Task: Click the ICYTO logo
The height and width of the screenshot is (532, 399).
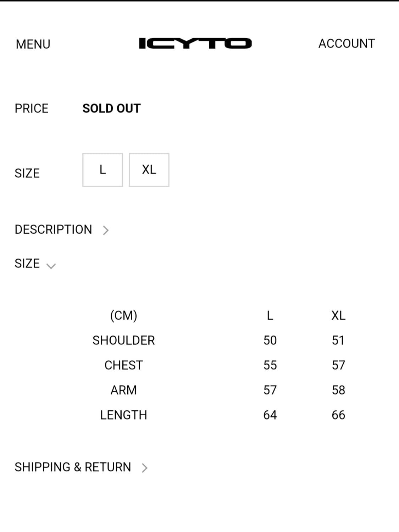Action: 195,43
